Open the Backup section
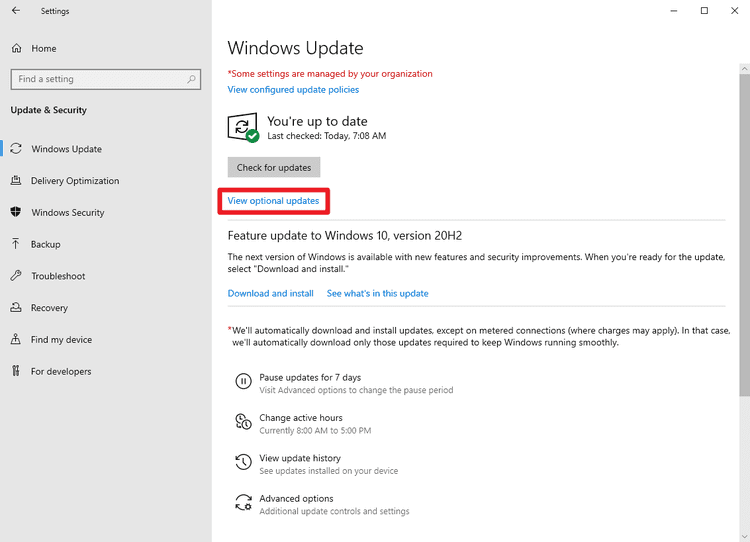750x542 pixels. [45, 244]
